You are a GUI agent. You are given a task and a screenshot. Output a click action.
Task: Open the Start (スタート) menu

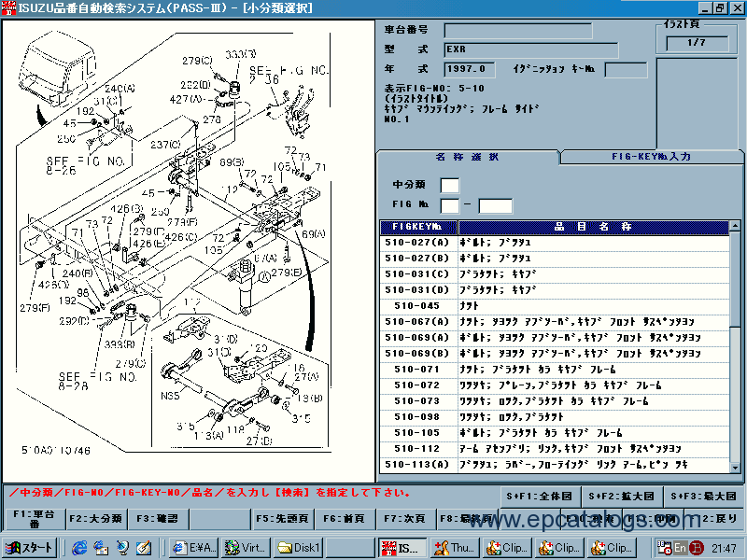pyautogui.click(x=30, y=548)
